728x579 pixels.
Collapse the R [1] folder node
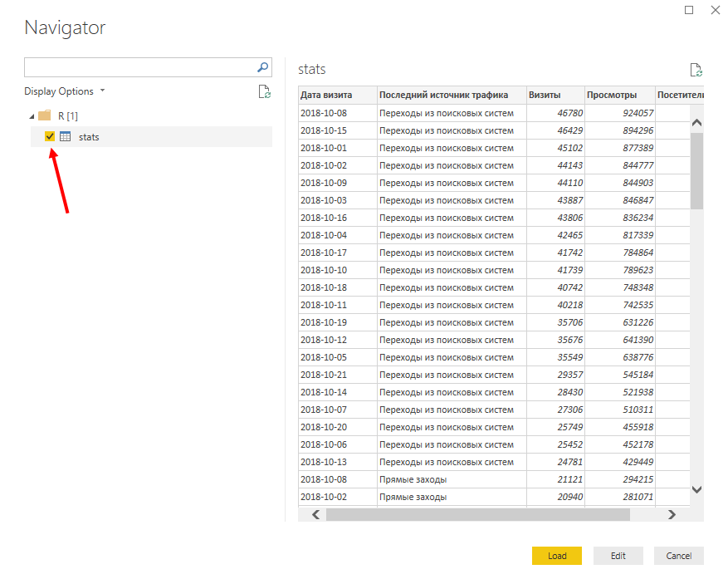point(32,116)
